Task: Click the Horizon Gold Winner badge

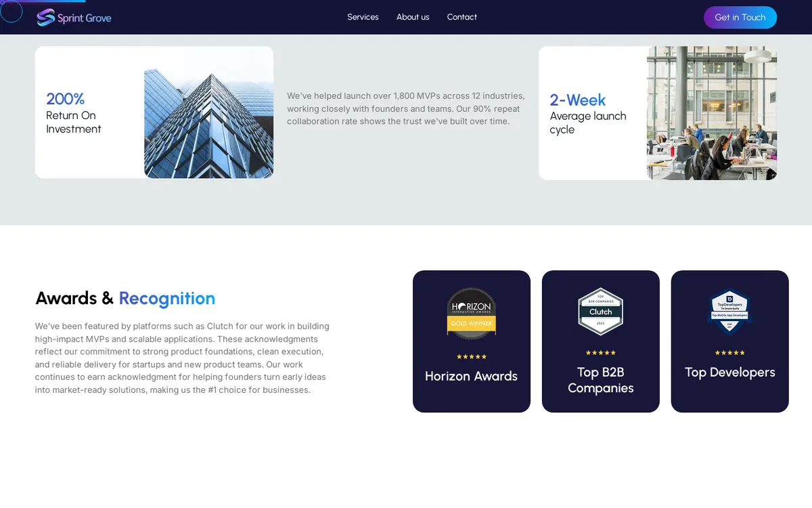Action: (x=472, y=314)
